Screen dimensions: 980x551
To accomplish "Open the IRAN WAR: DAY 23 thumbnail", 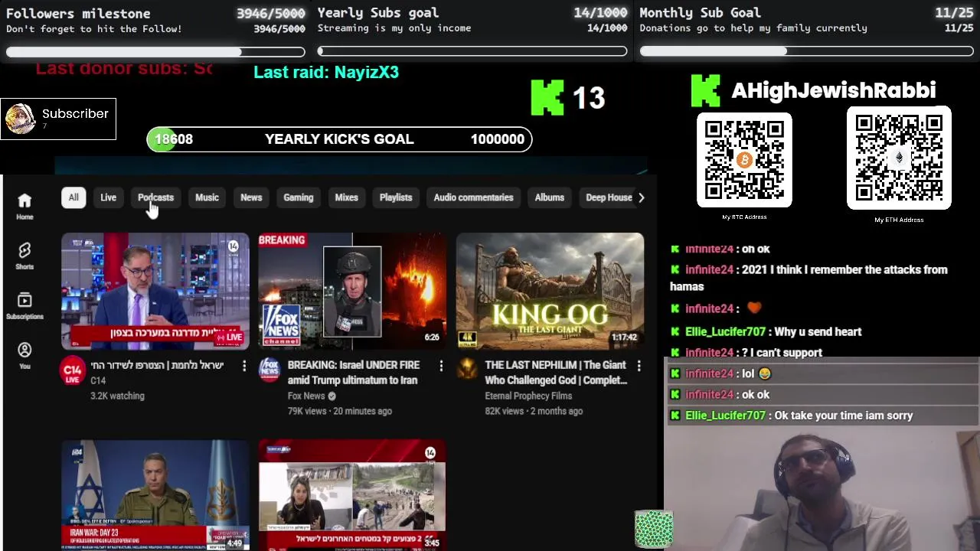I will pyautogui.click(x=155, y=494).
